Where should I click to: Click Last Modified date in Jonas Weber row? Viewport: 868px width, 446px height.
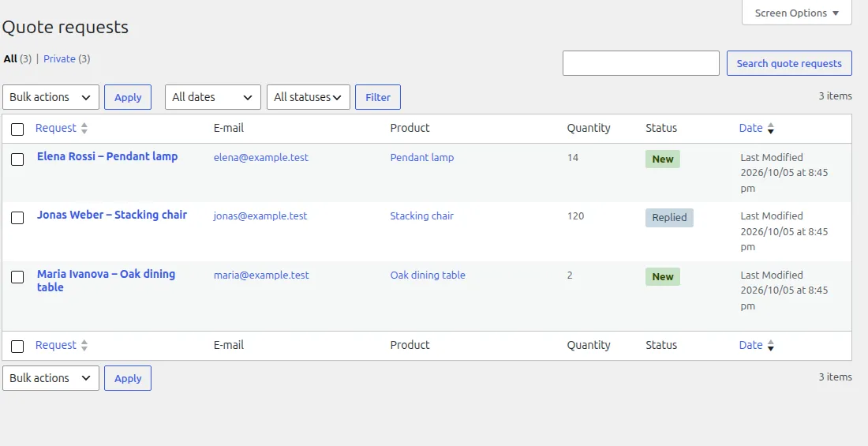click(x=784, y=231)
